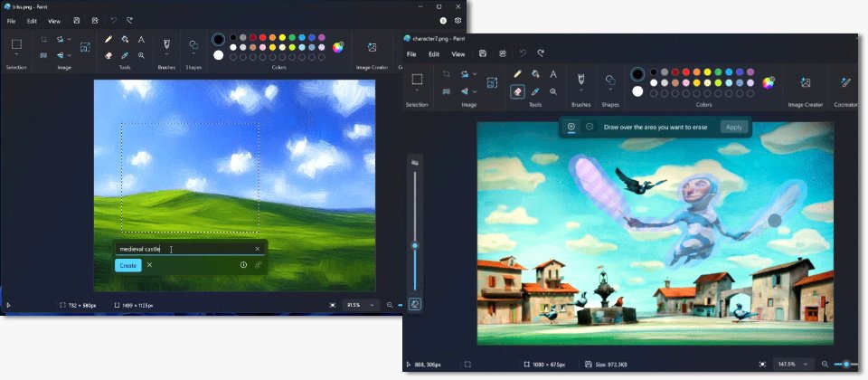Select Pencil tool in character7.png window
The height and width of the screenshot is (380, 868).
pyautogui.click(x=517, y=73)
